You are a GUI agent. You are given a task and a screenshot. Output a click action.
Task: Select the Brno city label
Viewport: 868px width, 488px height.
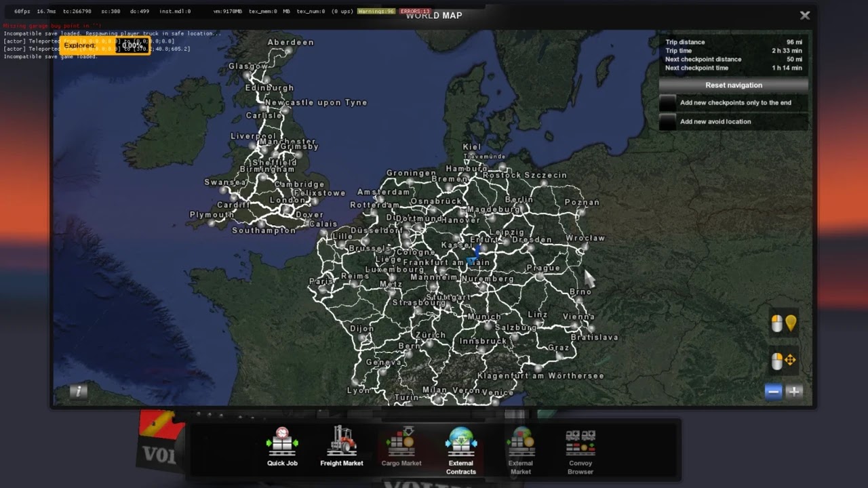pyautogui.click(x=580, y=291)
